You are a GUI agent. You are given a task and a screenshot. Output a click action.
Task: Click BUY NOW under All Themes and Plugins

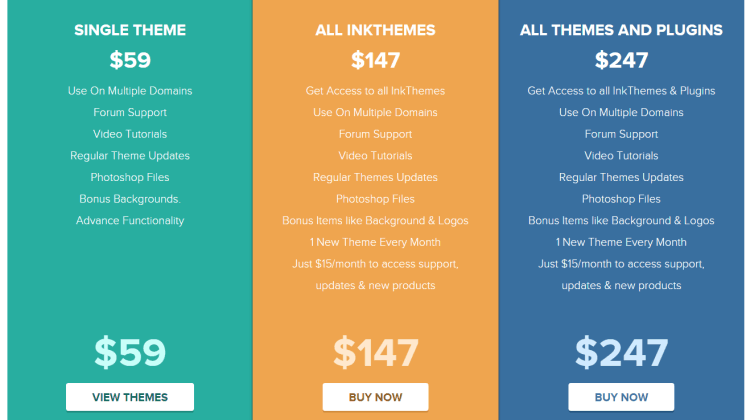621,397
